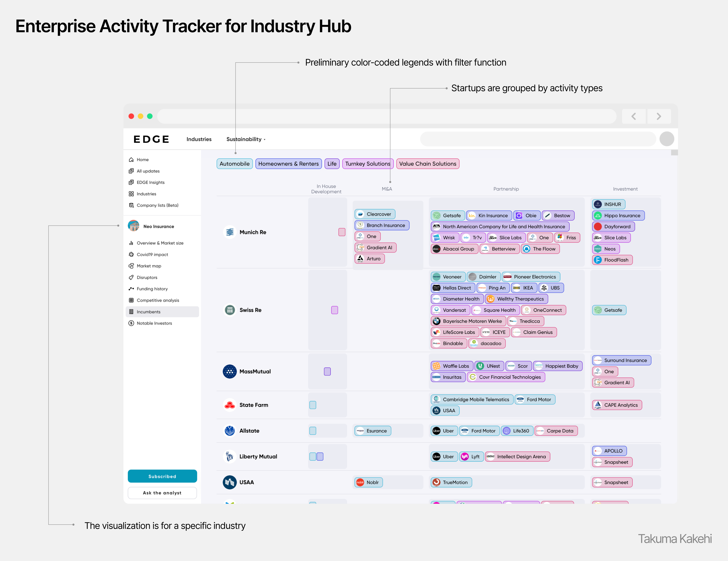Screen dimensions: 728x561
Task: Open the Neo Insurance industry selector
Action: point(159,226)
